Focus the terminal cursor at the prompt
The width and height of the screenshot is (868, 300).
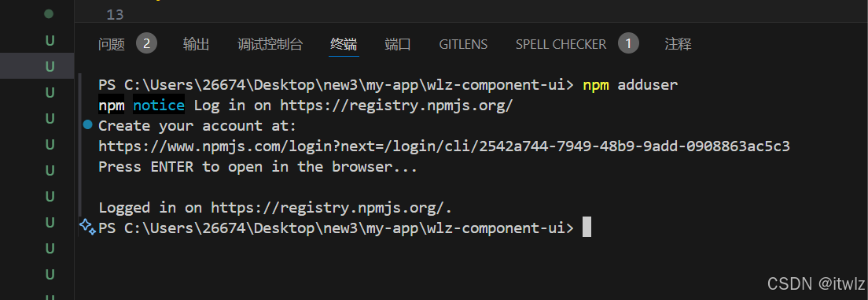click(587, 228)
